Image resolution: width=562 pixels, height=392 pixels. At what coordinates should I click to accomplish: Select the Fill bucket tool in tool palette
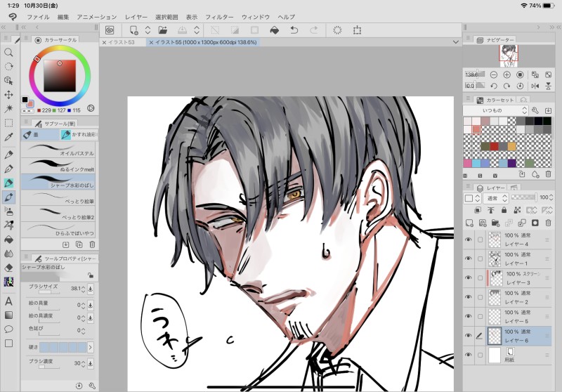(8, 240)
